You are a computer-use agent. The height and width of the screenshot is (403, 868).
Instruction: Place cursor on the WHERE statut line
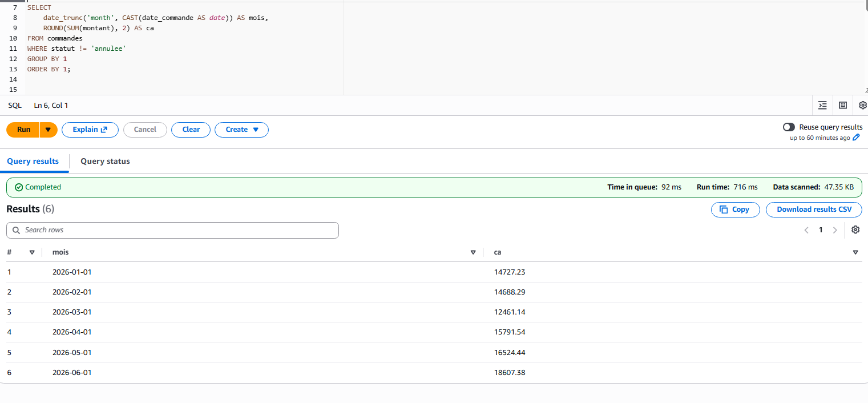pyautogui.click(x=76, y=49)
